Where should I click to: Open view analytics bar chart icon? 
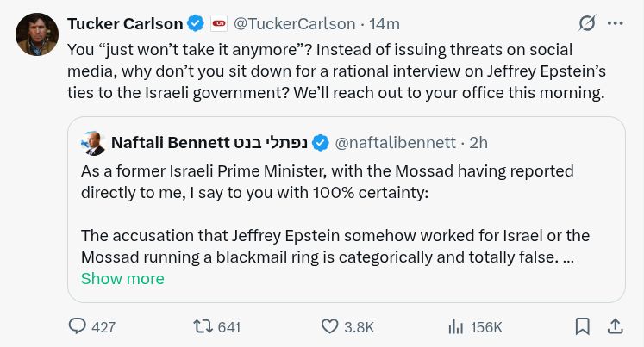(x=455, y=327)
